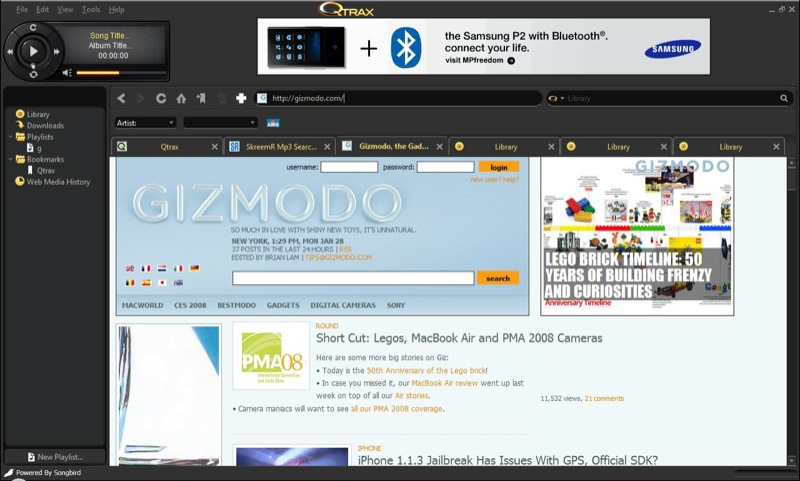
Task: Select the German flag language edition
Action: 194,268
